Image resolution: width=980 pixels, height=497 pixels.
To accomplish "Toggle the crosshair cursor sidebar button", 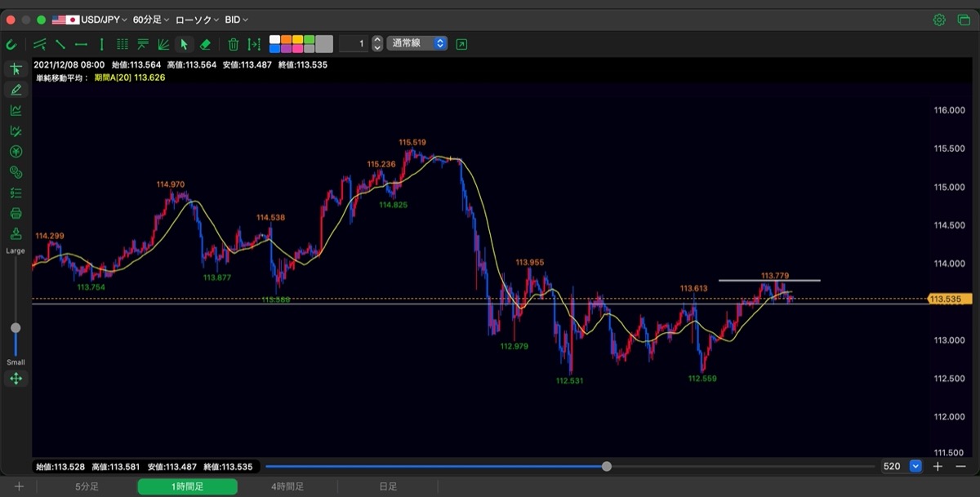I will [16, 69].
